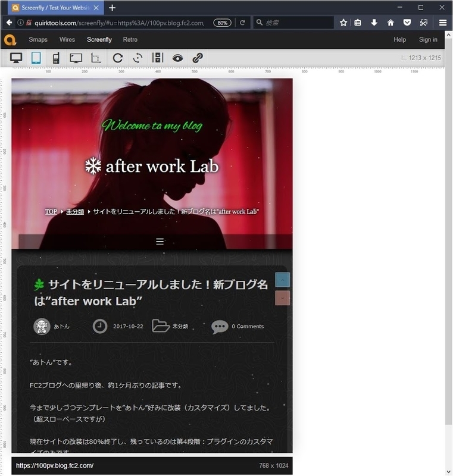The width and height of the screenshot is (453, 476).
Task: Select the Mobile phone device icon
Action: click(56, 58)
